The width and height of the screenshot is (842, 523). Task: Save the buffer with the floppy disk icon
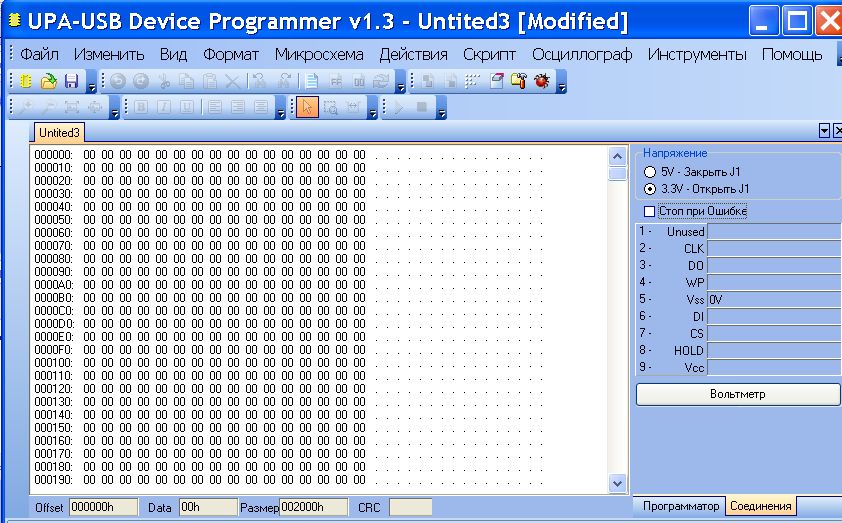71,81
